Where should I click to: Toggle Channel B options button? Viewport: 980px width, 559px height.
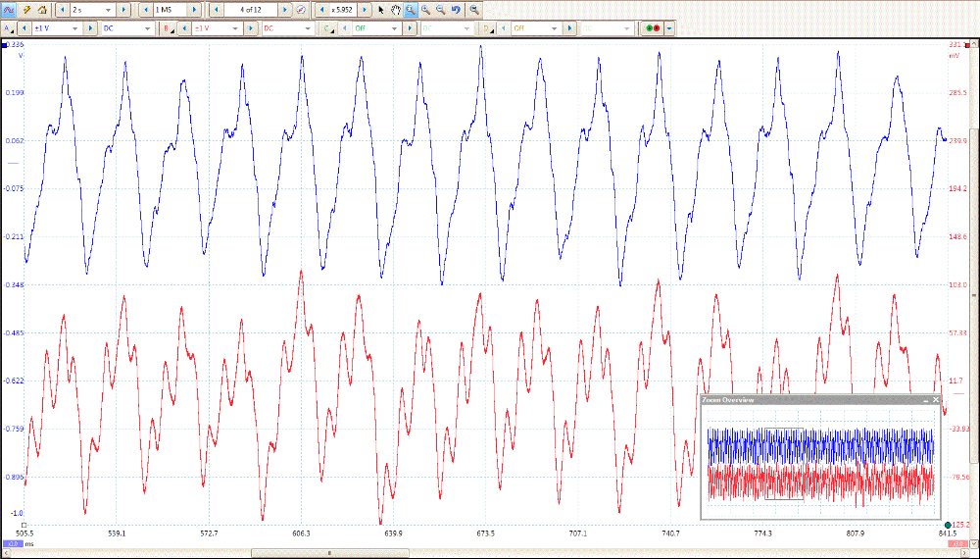168,28
